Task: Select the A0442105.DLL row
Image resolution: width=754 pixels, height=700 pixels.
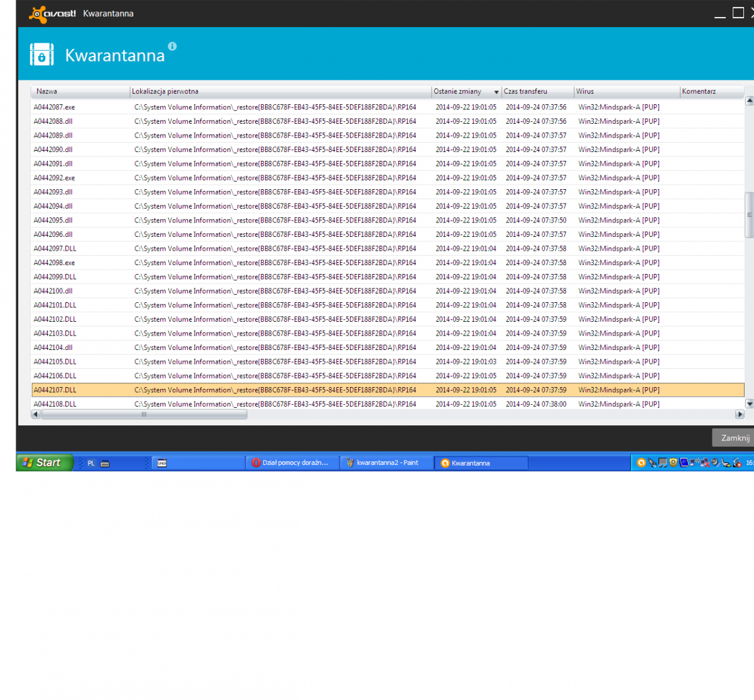Action: pyautogui.click(x=388, y=361)
